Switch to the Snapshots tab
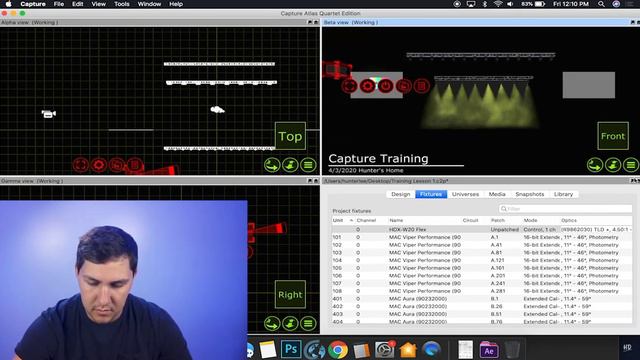Viewport: 640px width, 360px height. click(529, 194)
